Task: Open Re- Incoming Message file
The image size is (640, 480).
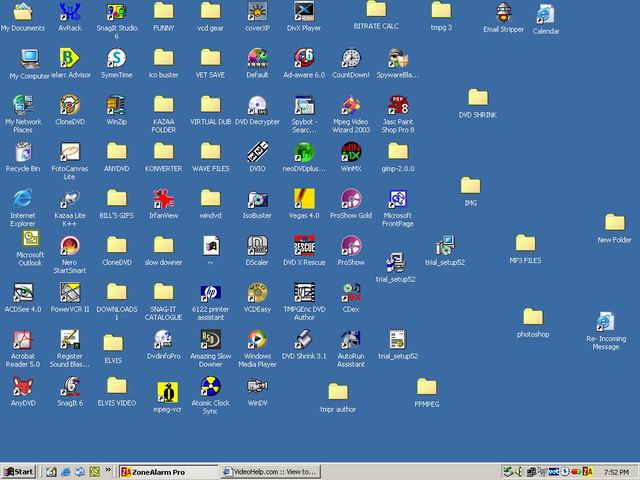Action: [x=606, y=322]
